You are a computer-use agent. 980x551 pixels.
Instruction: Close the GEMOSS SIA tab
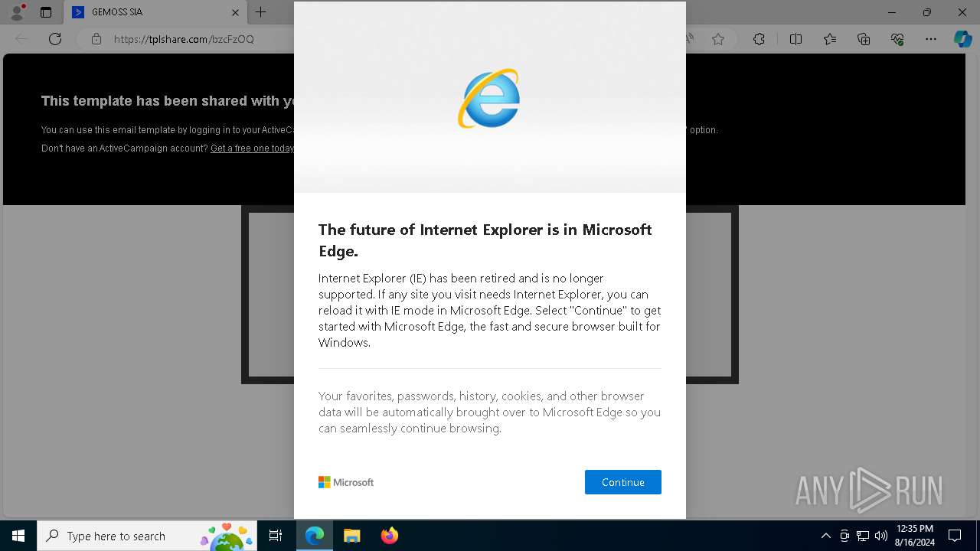click(235, 12)
